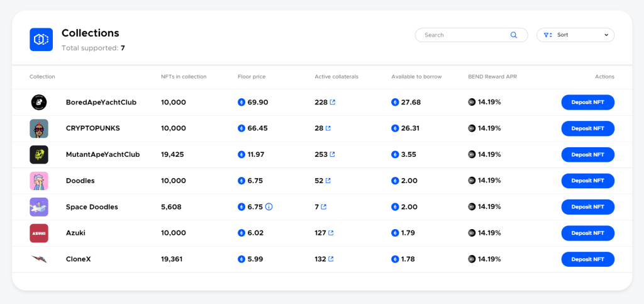Click the Collections heading
The width and height of the screenshot is (644, 304).
point(91,33)
